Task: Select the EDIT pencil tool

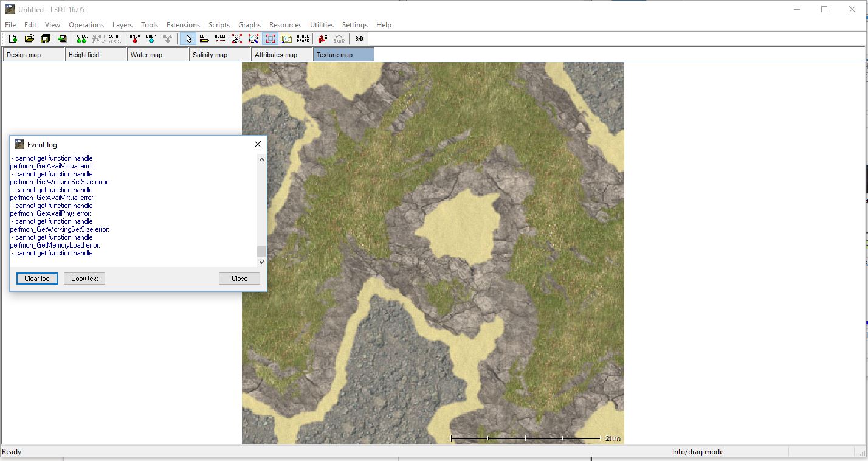Action: [204, 38]
